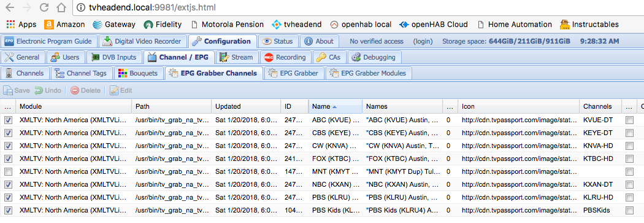
Task: Open the openhab local bookmark
Action: click(x=361, y=25)
